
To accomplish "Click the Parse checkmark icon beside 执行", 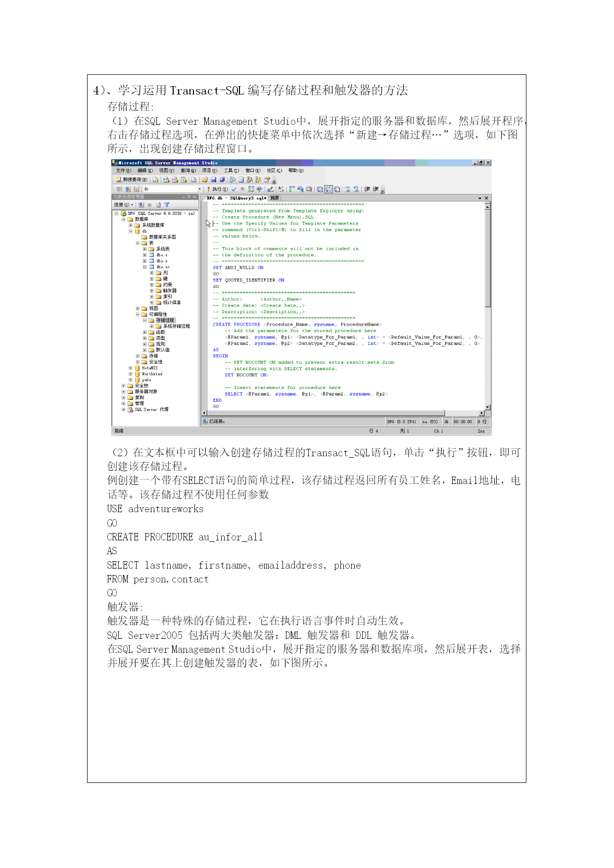I will [x=234, y=189].
